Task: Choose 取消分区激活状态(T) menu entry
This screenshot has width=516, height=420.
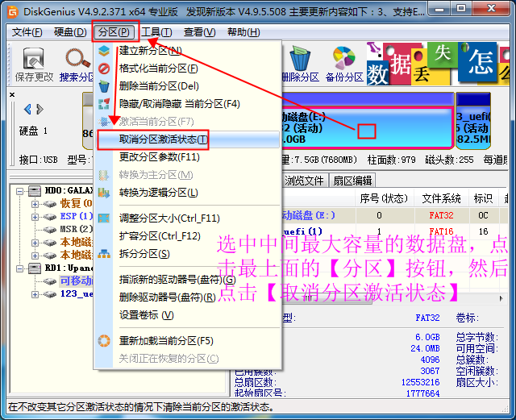Action: (x=188, y=139)
